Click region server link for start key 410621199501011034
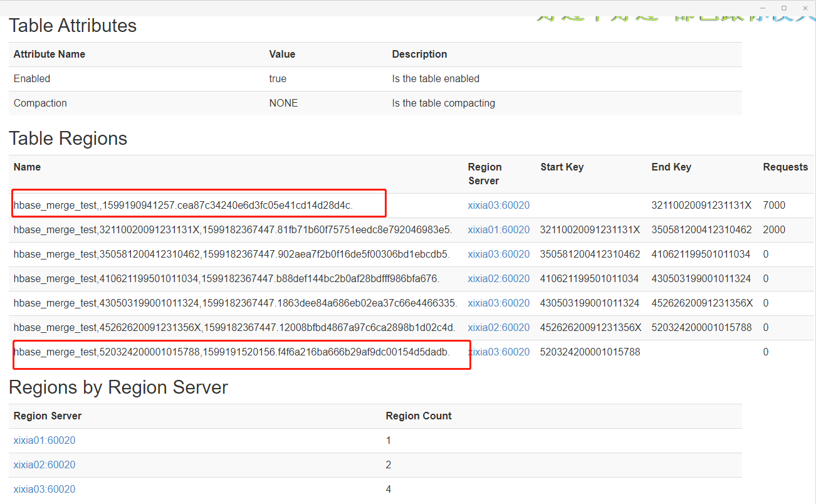This screenshot has height=504, width=816. 498,278
